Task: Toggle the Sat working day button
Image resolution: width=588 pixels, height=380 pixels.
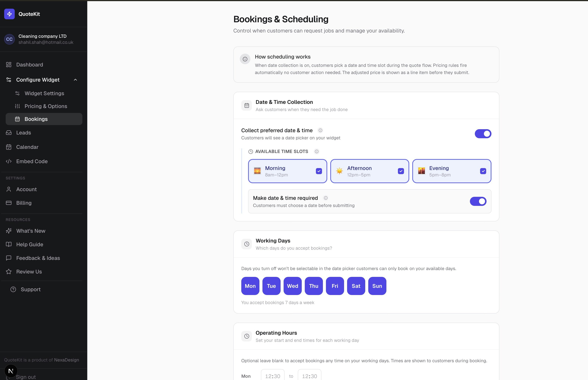Action: pos(356,286)
